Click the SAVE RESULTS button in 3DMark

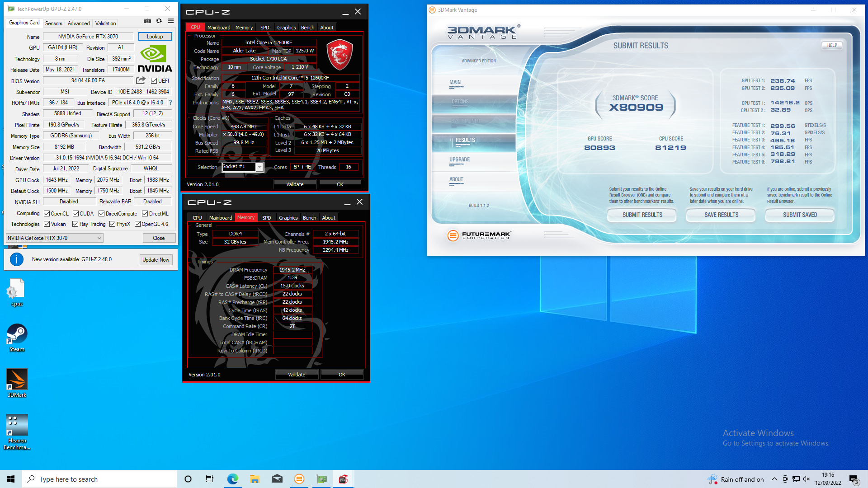coord(721,215)
